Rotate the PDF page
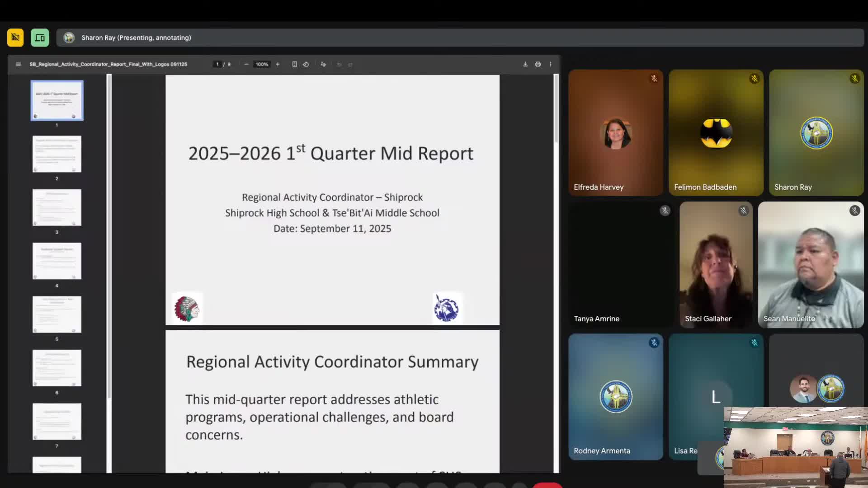The height and width of the screenshot is (488, 868). coord(306,64)
